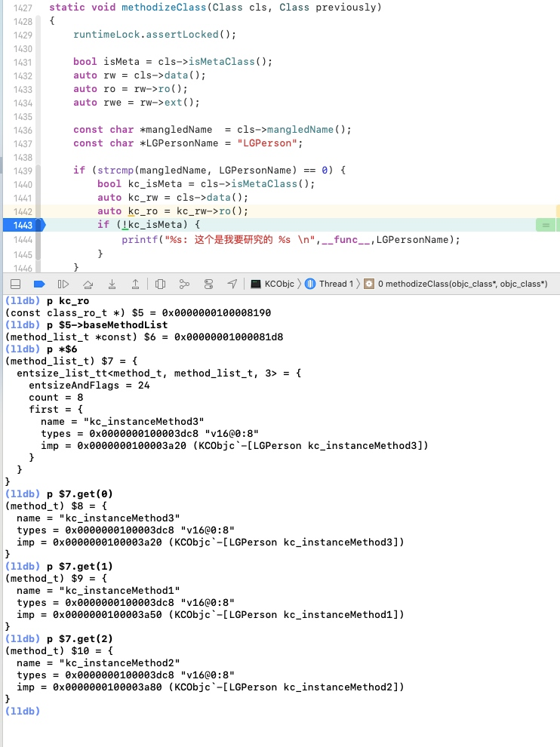Click 'p $7.get(2)' console command
This screenshot has height=747, width=560.
[79, 639]
